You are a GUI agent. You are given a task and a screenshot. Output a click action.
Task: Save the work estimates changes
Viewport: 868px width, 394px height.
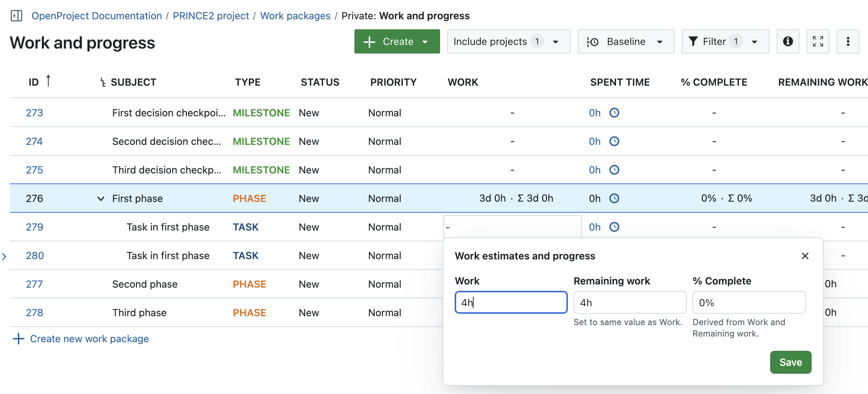pyautogui.click(x=791, y=362)
